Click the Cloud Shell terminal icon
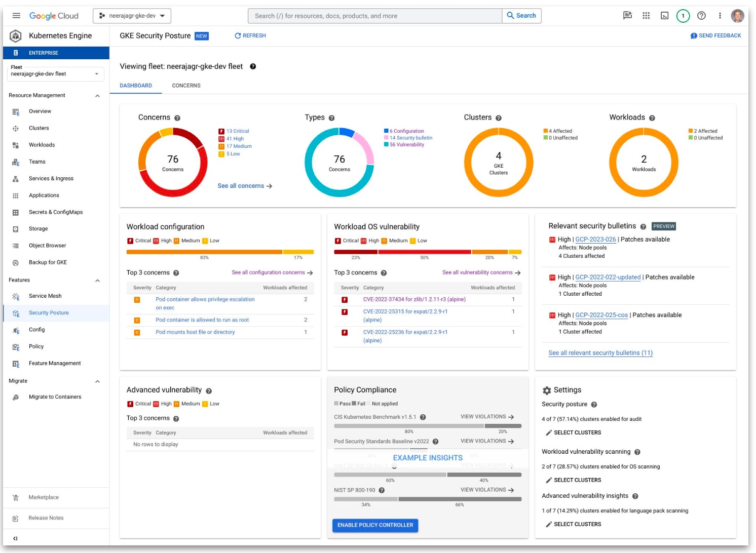756x553 pixels. pyautogui.click(x=664, y=16)
